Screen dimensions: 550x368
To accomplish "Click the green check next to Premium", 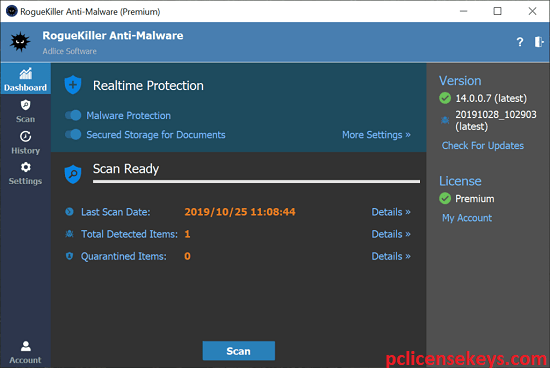I will (445, 199).
